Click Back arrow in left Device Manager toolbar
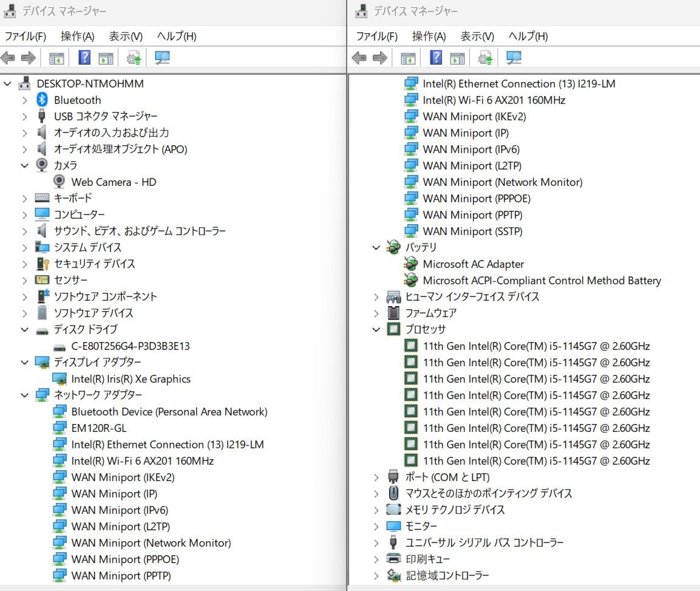 tap(8, 58)
